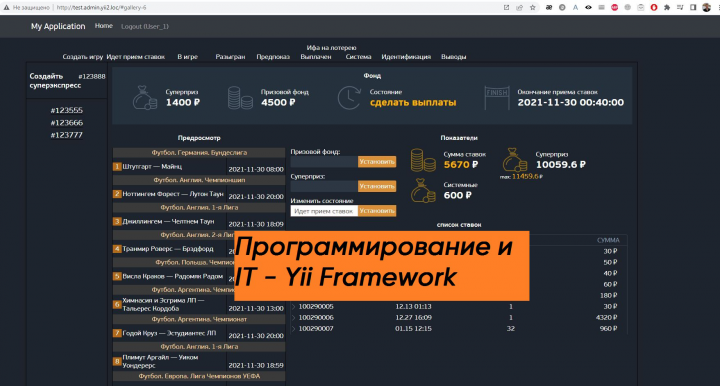The image size is (720, 386).
Task: Open the red ABP Adblock extension
Action: (614, 7)
